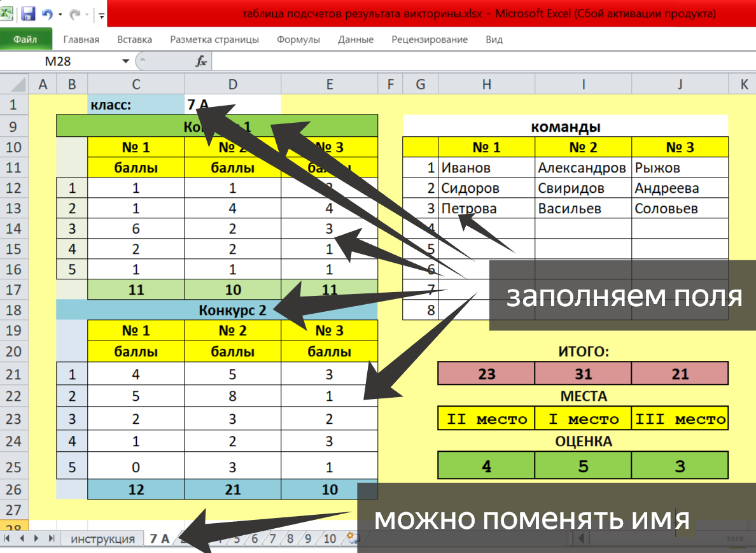Image resolution: width=756 pixels, height=553 pixels.
Task: Click the Redo arrow icon
Action: (74, 13)
